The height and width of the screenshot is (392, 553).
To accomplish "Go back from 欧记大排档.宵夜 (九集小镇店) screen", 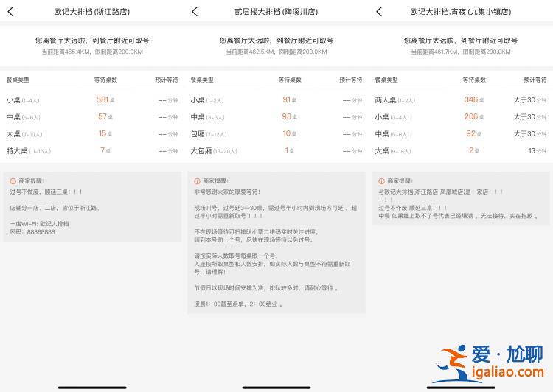I will (379, 12).
